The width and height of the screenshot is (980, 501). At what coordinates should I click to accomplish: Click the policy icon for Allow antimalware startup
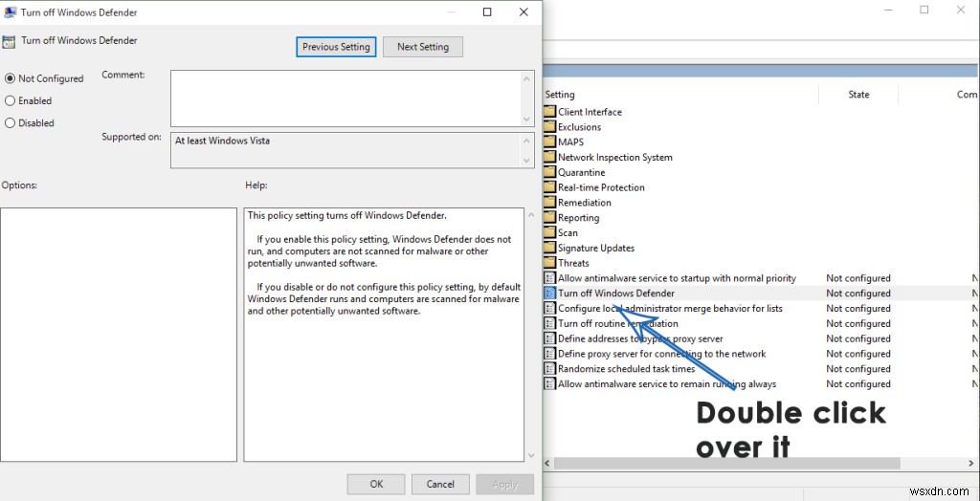point(549,278)
